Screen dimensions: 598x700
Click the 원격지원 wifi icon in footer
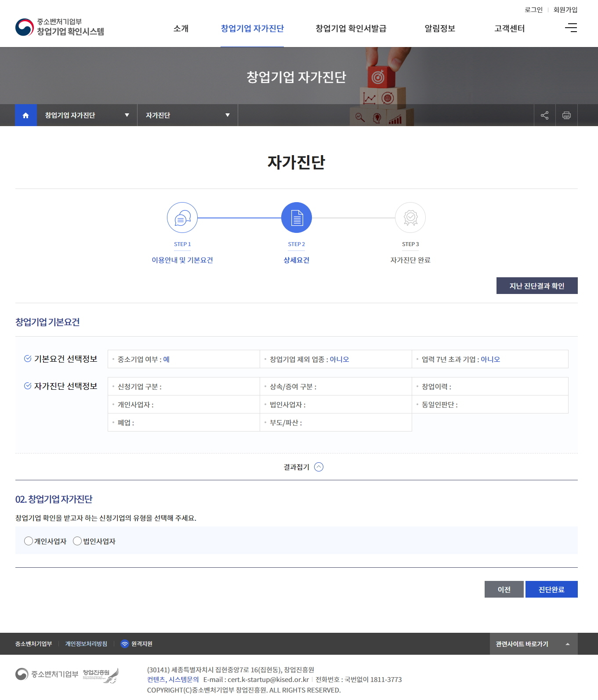[125, 644]
